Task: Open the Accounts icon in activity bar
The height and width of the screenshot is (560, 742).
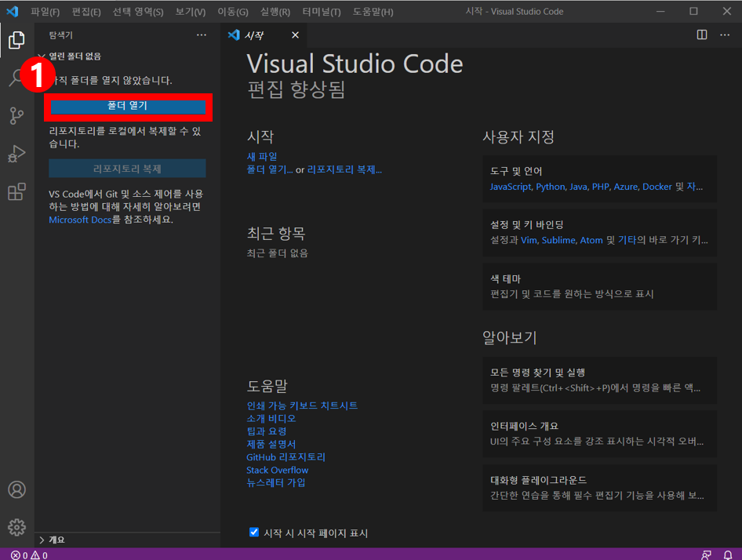Action: (16, 489)
